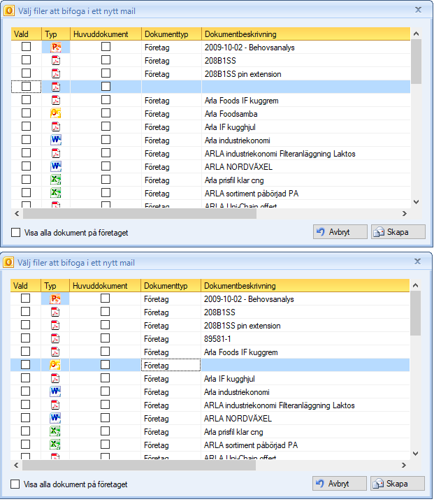Click Avbryt button in top dialog
This screenshot has width=441, height=504.
pyautogui.click(x=340, y=232)
